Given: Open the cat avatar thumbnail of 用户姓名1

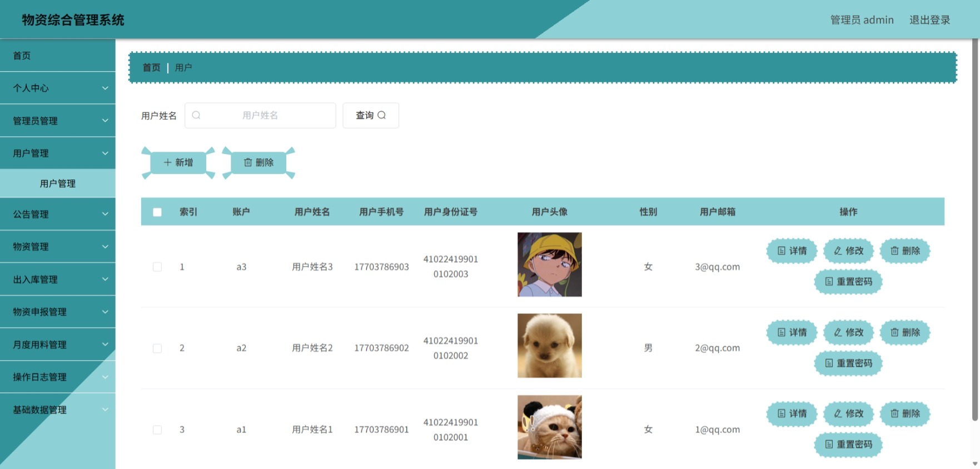Looking at the screenshot, I should click(x=550, y=427).
